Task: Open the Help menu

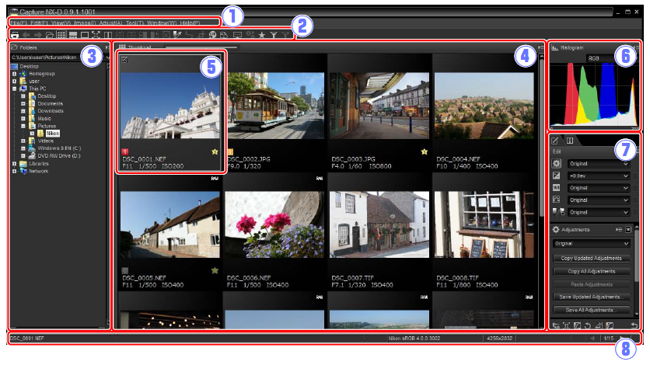Action: [x=190, y=22]
